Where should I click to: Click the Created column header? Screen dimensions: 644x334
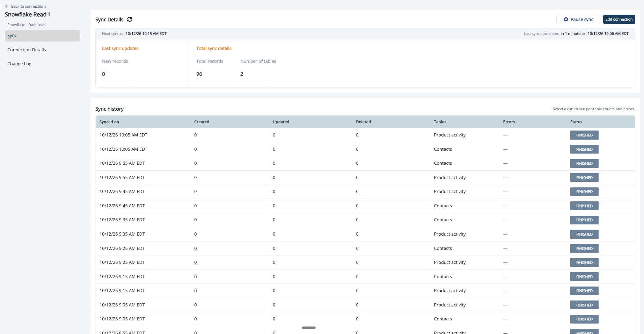tap(202, 122)
